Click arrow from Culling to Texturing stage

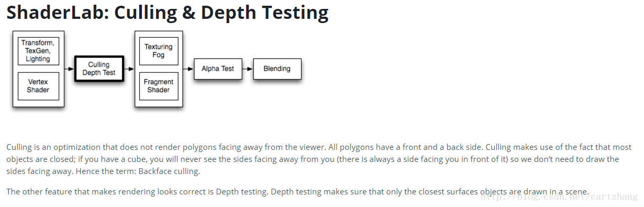tap(129, 69)
